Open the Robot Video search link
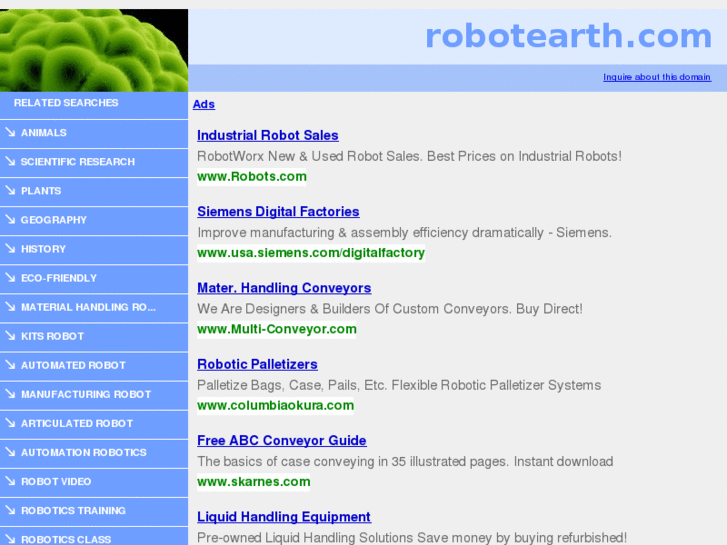Image resolution: width=727 pixels, height=545 pixels. [56, 481]
